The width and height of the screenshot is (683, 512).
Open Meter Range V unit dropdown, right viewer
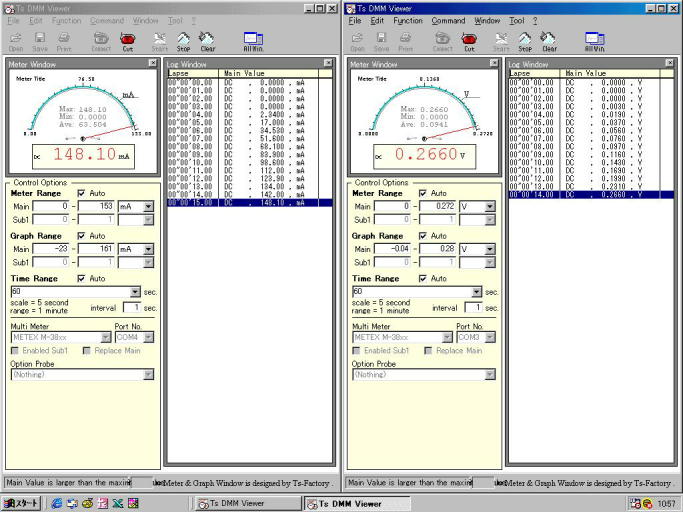[x=490, y=207]
